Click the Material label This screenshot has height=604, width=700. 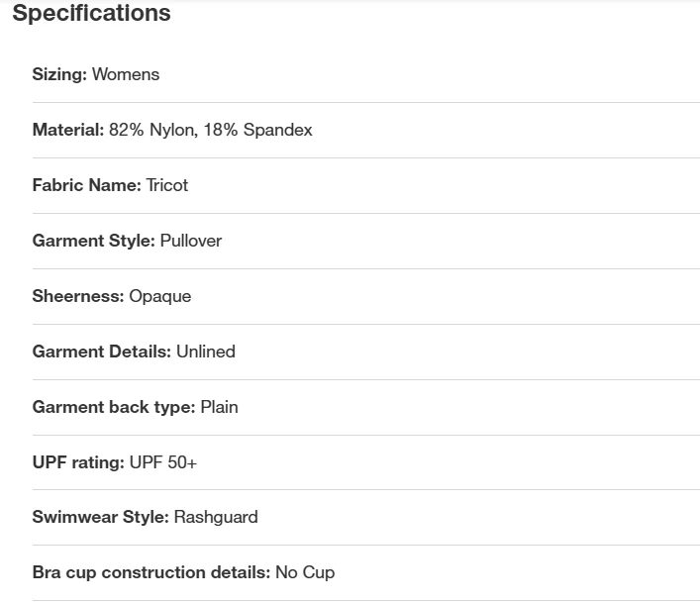pyautogui.click(x=67, y=130)
